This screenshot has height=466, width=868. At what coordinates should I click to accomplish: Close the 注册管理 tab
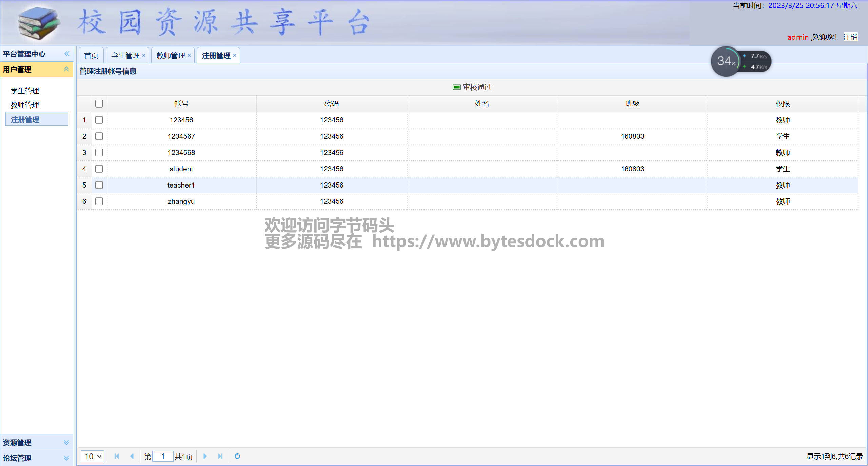pyautogui.click(x=235, y=55)
